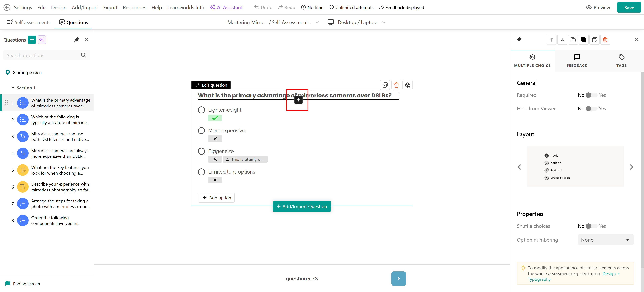644x292 pixels.
Task: Click next layout arrow in Layout carousel
Action: click(x=631, y=167)
